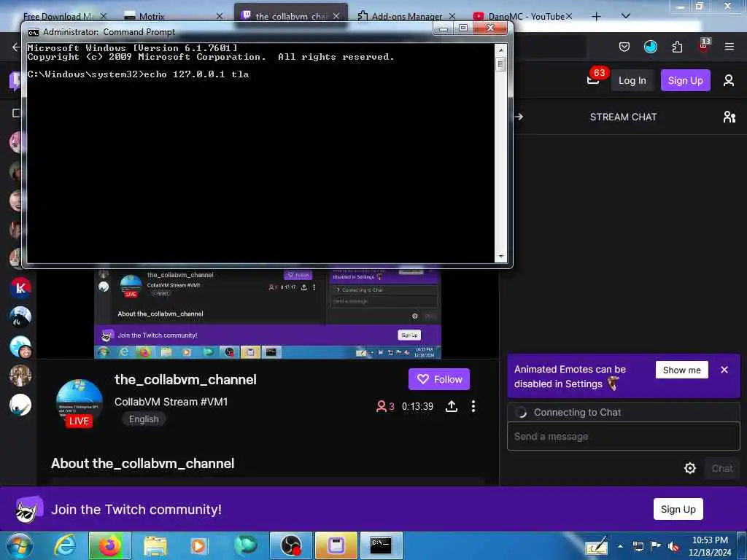The width and height of the screenshot is (747, 560).
Task: Show hidden tray icons arrow
Action: pyautogui.click(x=620, y=546)
